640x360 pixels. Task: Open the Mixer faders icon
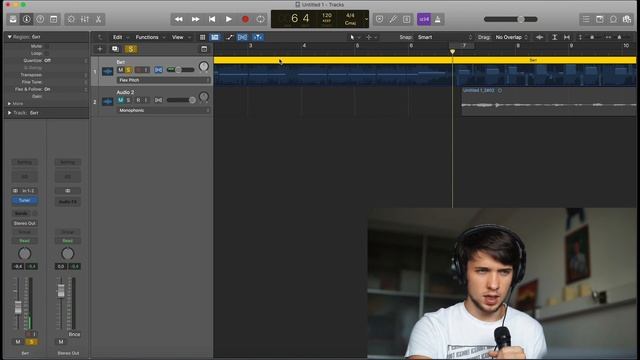85,19
